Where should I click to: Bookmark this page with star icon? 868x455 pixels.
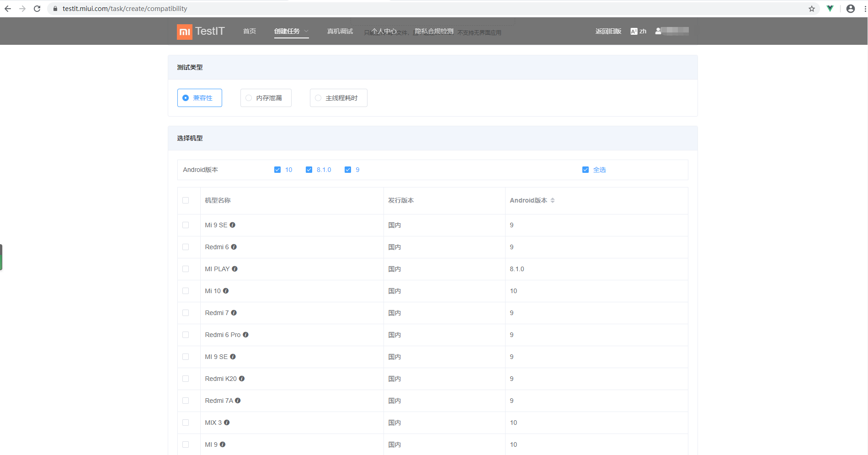coord(812,9)
